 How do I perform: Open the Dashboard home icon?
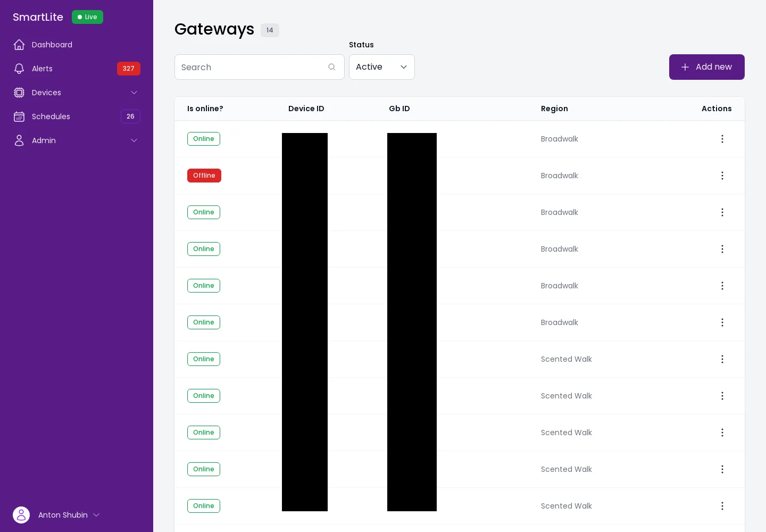pyautogui.click(x=19, y=45)
